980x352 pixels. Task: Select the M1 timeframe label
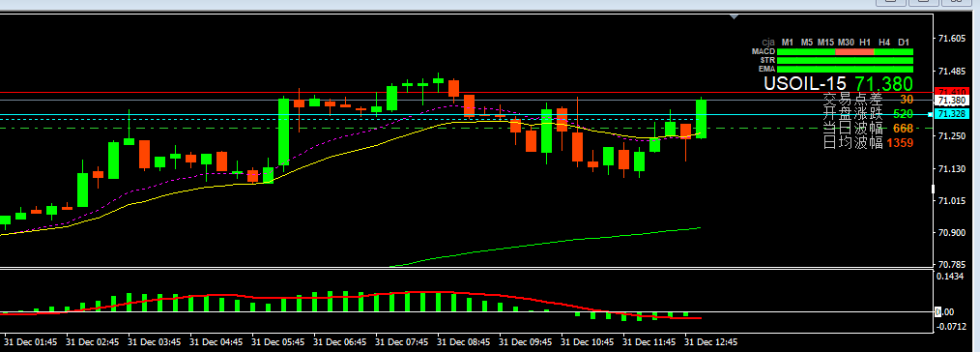coord(788,42)
